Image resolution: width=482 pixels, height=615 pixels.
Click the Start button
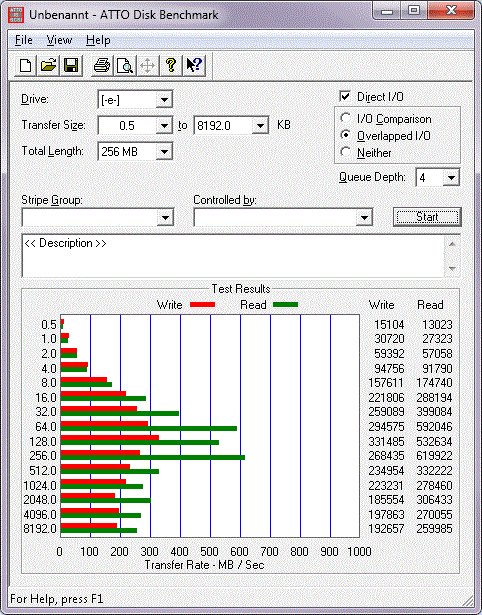tap(427, 217)
